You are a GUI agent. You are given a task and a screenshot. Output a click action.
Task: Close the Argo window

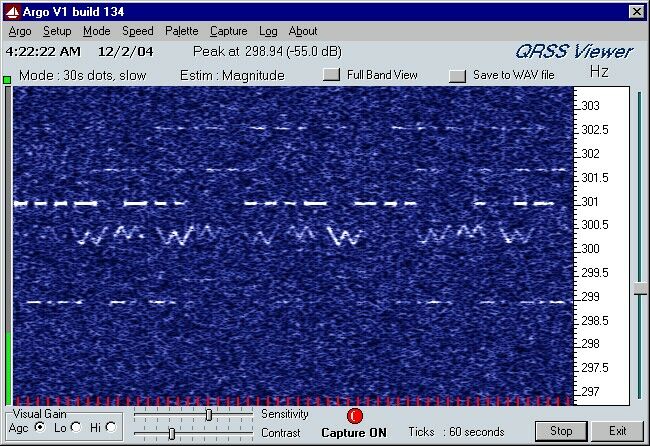coord(637,12)
